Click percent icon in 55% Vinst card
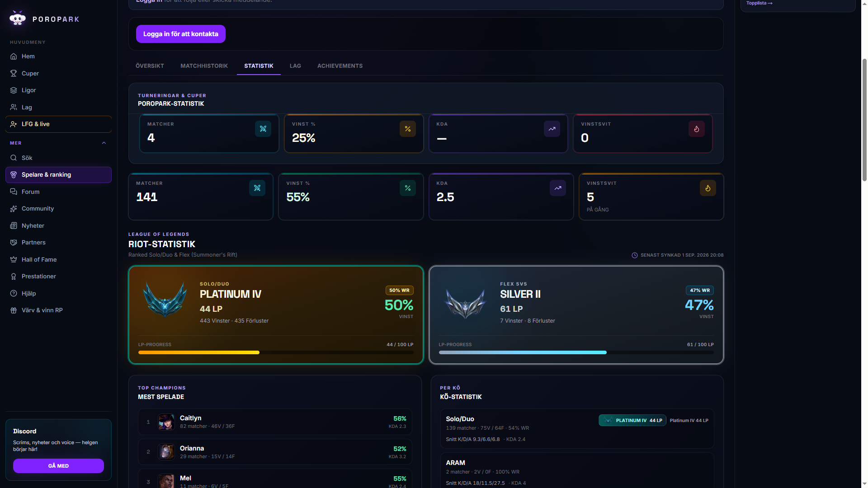This screenshot has height=488, width=868. pyautogui.click(x=408, y=188)
